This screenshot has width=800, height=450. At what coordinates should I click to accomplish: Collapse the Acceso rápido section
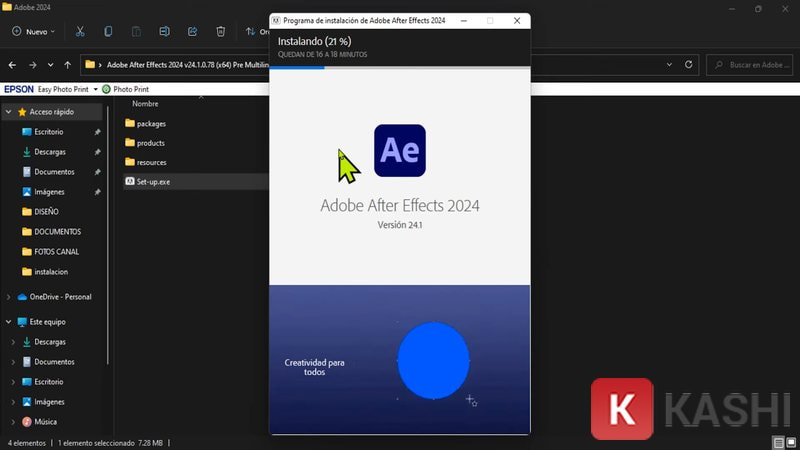(9, 112)
